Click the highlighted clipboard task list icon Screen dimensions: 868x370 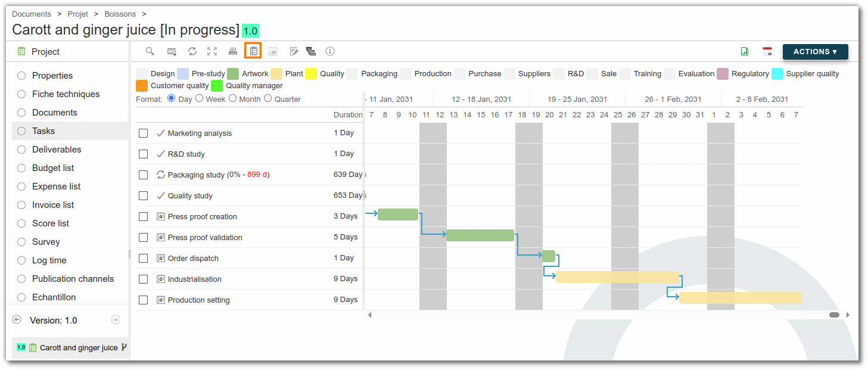[x=253, y=51]
